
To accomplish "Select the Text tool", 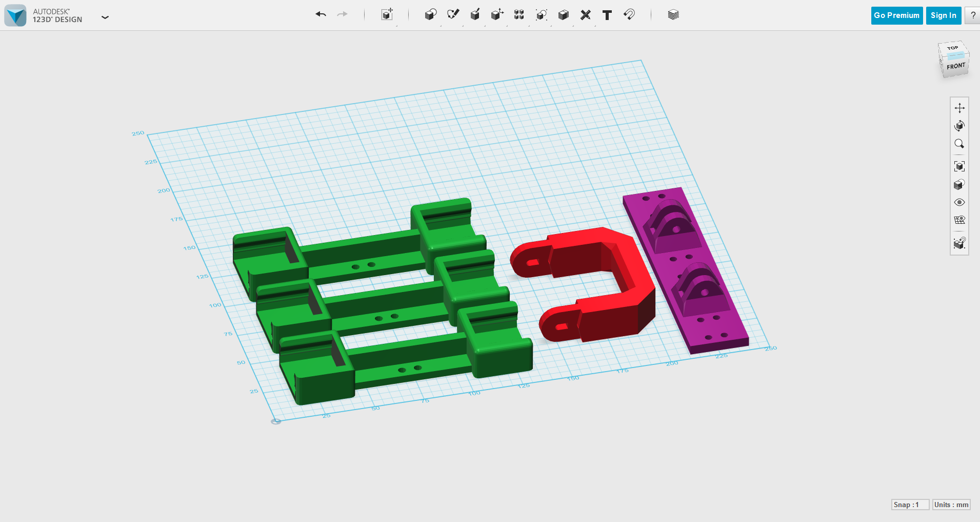I will [607, 15].
